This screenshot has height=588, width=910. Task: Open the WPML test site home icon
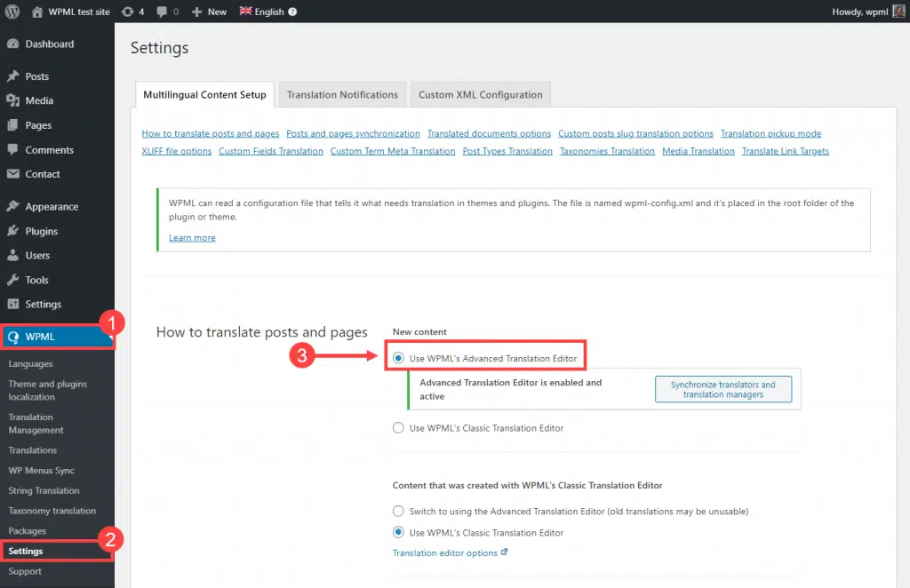[x=37, y=12]
